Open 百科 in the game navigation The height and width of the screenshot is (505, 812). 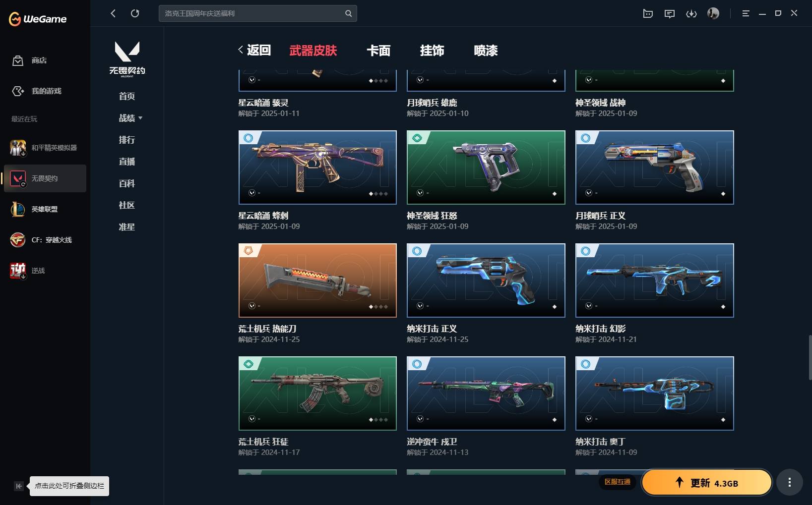(127, 183)
